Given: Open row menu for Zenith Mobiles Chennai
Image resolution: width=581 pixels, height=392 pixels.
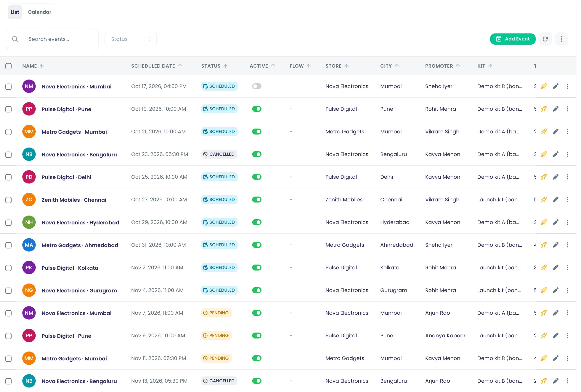Looking at the screenshot, I should (567, 200).
